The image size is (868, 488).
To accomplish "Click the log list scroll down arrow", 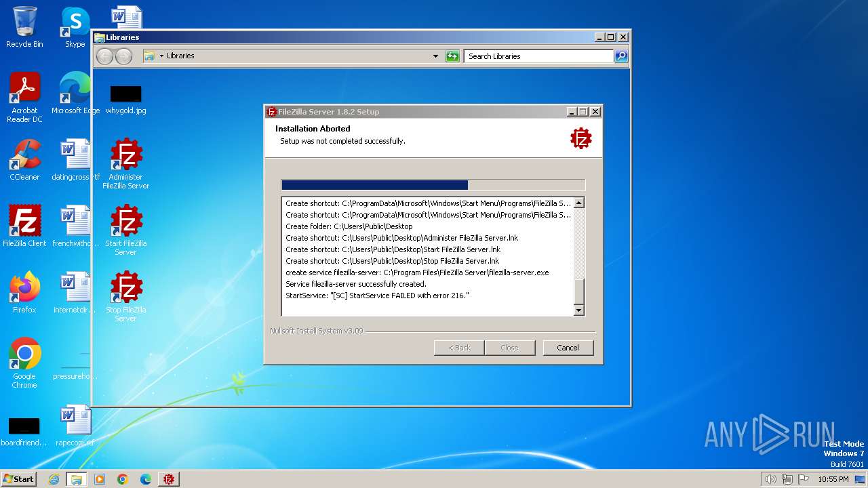I will pyautogui.click(x=579, y=310).
